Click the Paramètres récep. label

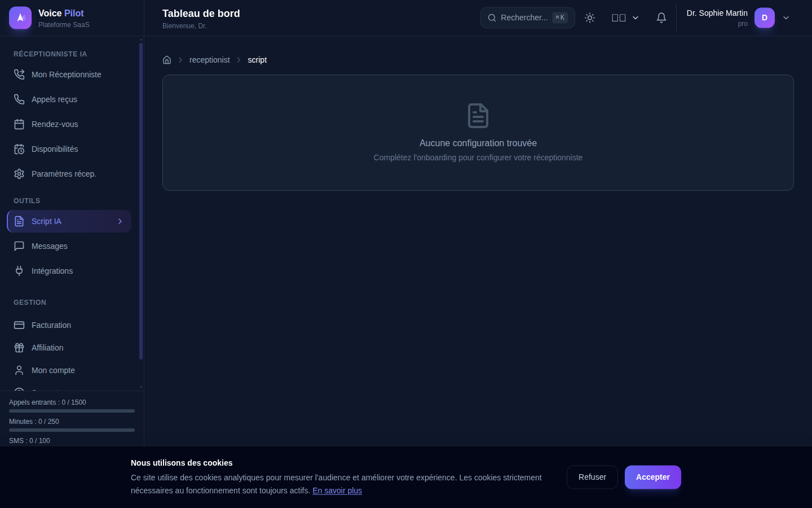point(64,174)
